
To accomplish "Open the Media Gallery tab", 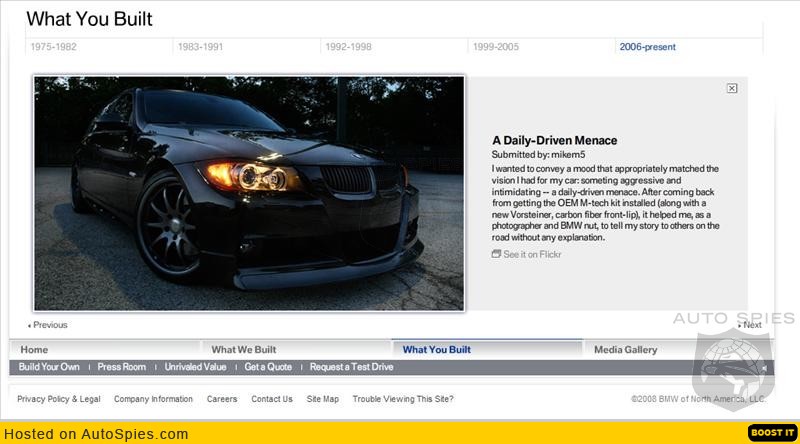I will 626,350.
